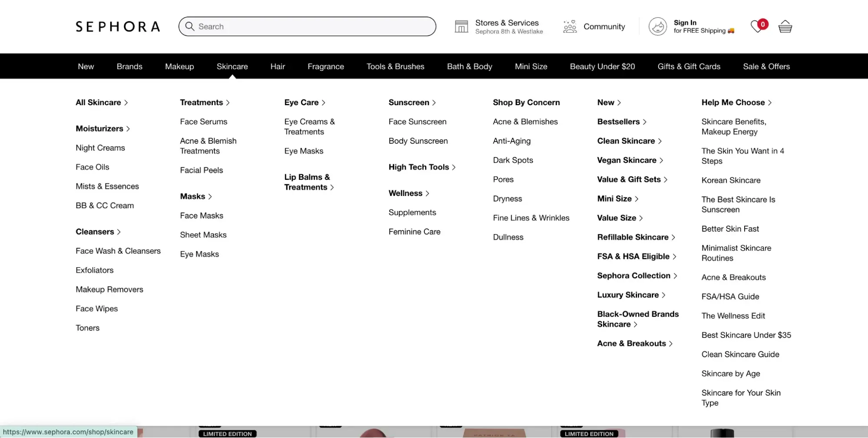Select Fine Lines & Wrinkles concern
868x438 pixels.
click(x=531, y=218)
